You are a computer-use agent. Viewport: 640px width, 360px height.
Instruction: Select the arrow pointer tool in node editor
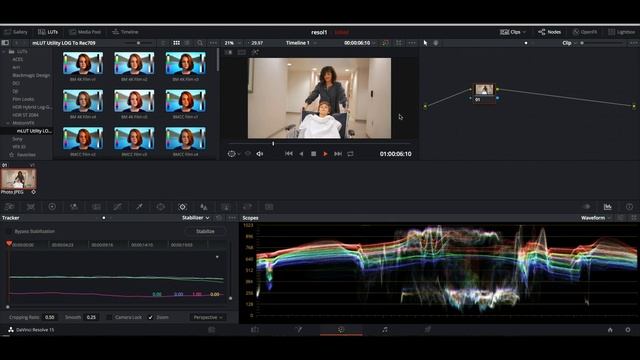(425, 43)
